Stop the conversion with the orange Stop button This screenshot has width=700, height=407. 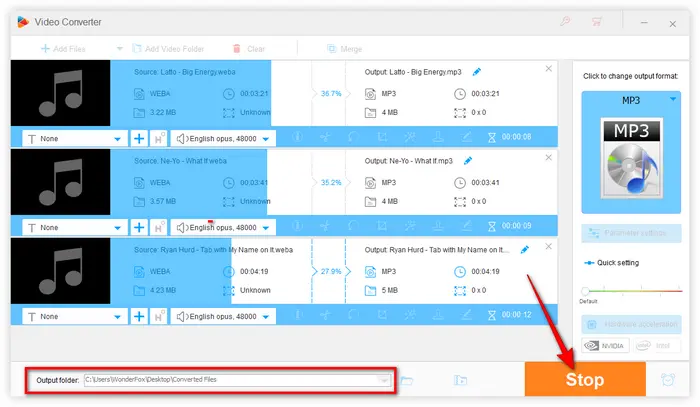click(x=585, y=379)
